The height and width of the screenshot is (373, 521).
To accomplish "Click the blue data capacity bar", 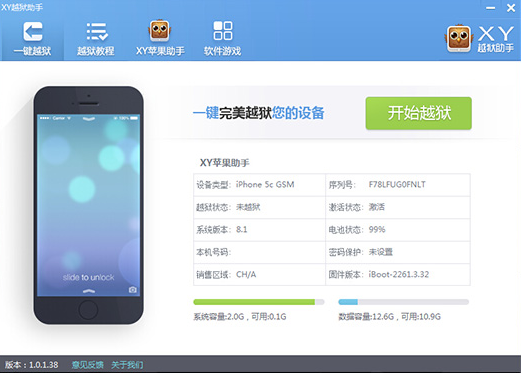I will click(x=404, y=302).
